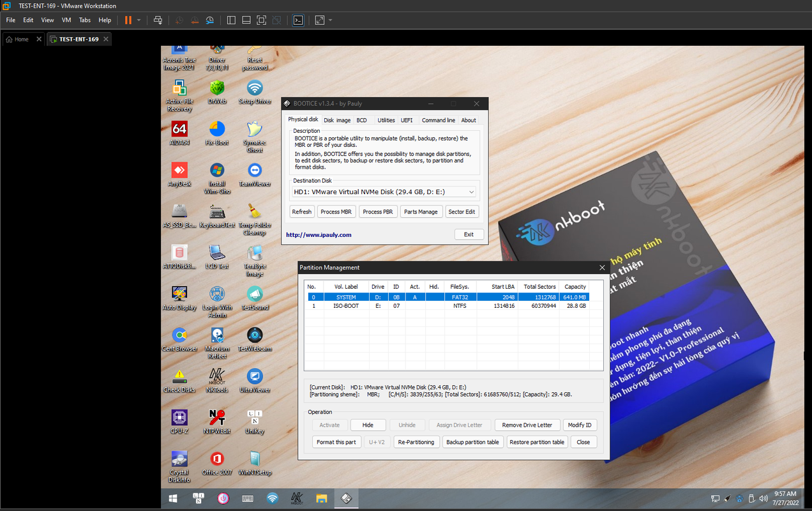Switch to BOOTICE Command line tab
This screenshot has height=511, width=812.
[439, 120]
